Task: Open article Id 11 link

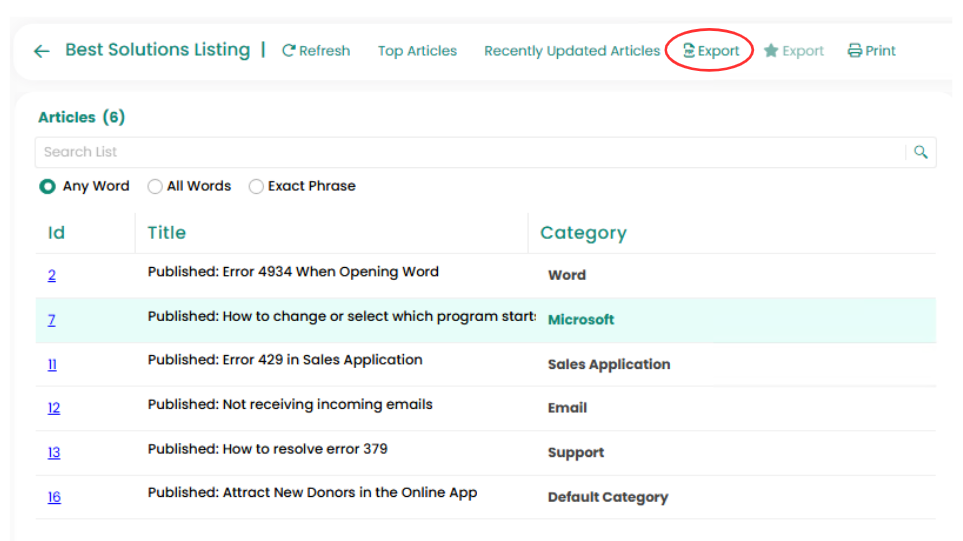Action: [x=53, y=364]
